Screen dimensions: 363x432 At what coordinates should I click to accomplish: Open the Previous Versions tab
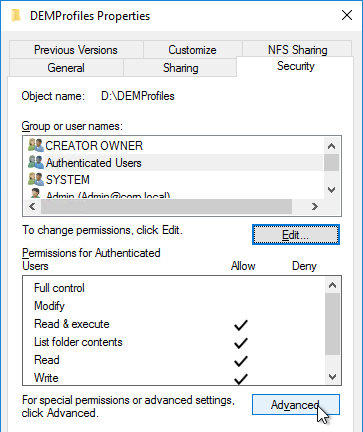coord(76,50)
